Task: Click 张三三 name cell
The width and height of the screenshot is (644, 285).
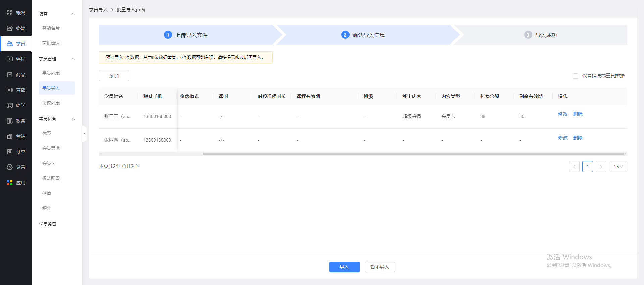Action: [118, 116]
